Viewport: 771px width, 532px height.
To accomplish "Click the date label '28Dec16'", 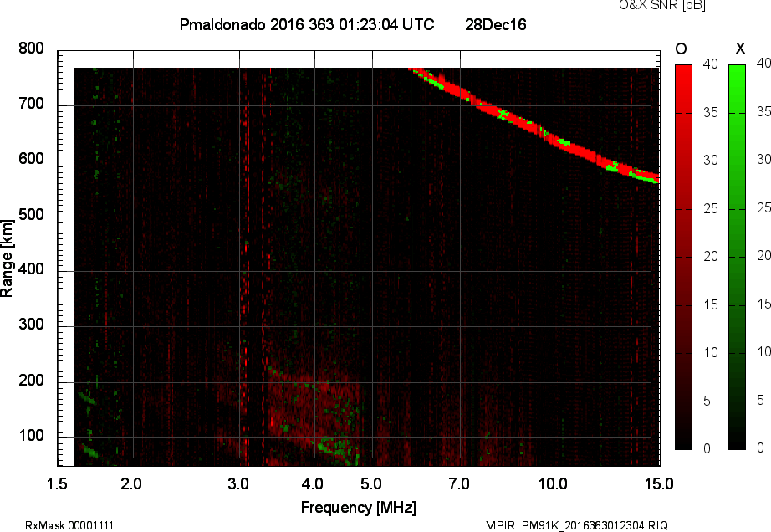I will (x=496, y=24).
